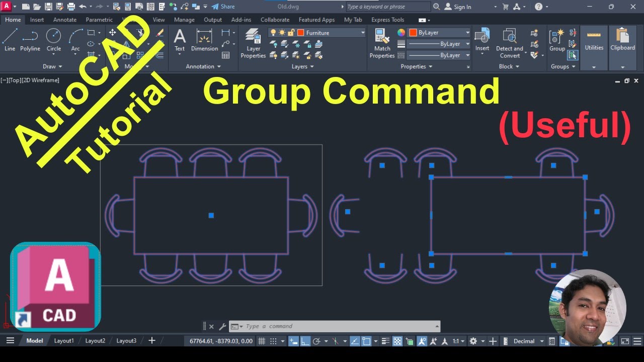The width and height of the screenshot is (644, 362).
Task: Toggle Polar tracking in status bar
Action: pos(316,341)
